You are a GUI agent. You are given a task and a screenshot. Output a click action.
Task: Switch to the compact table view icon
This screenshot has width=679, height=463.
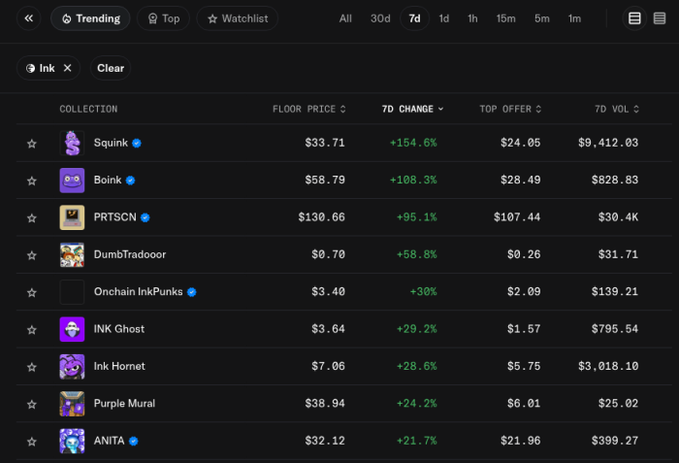tap(659, 18)
